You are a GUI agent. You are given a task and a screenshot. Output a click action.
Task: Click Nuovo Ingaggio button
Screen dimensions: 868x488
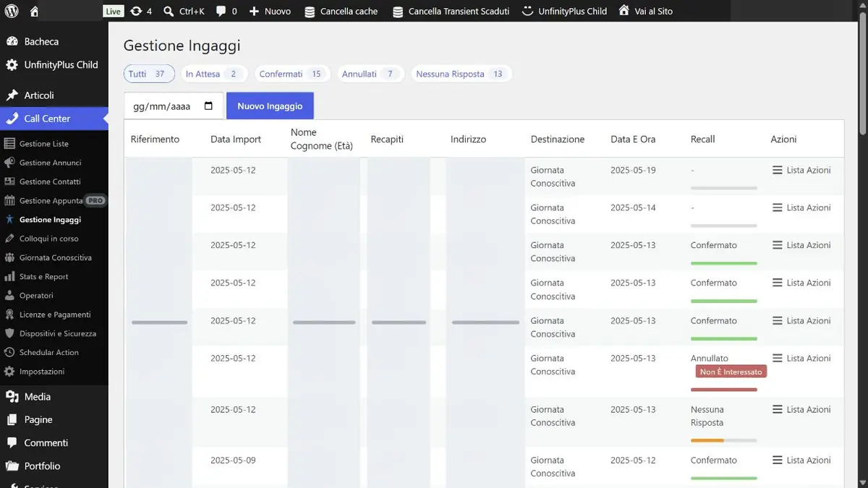pos(270,106)
